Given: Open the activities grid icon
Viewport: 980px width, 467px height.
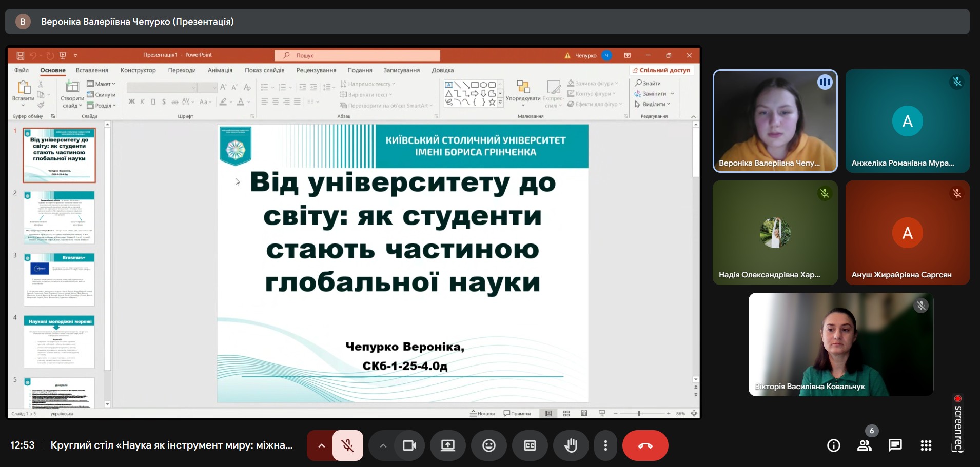Looking at the screenshot, I should tap(926, 445).
